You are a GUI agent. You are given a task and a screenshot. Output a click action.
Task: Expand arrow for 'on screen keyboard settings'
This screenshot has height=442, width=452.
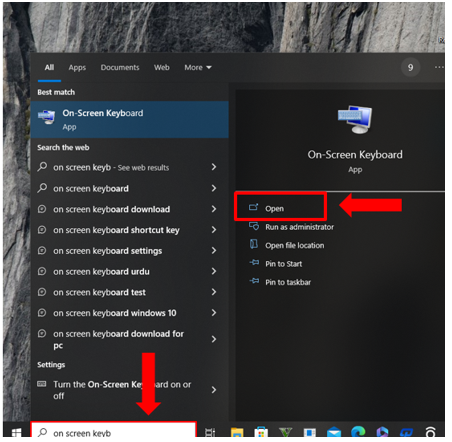click(214, 250)
